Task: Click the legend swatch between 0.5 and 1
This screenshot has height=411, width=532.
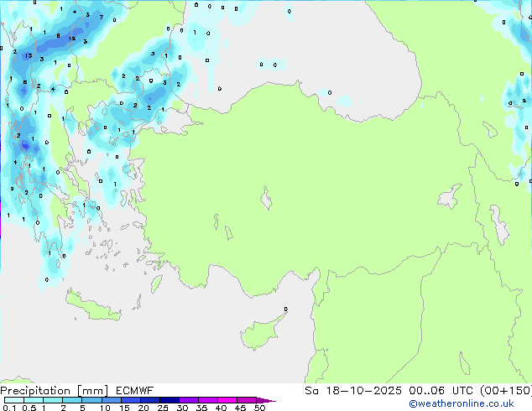Action: click(x=34, y=400)
